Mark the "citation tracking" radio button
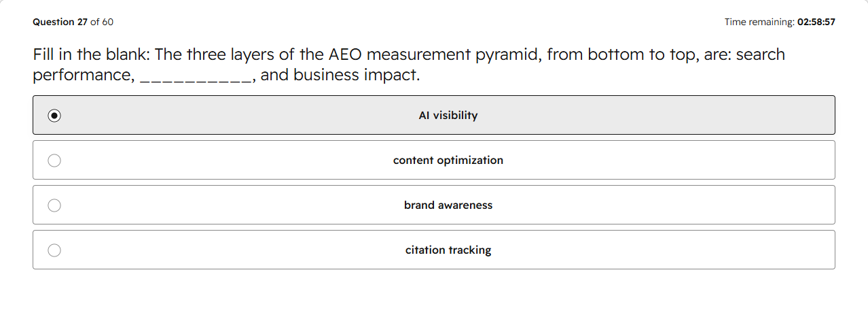The image size is (868, 317). (54, 250)
